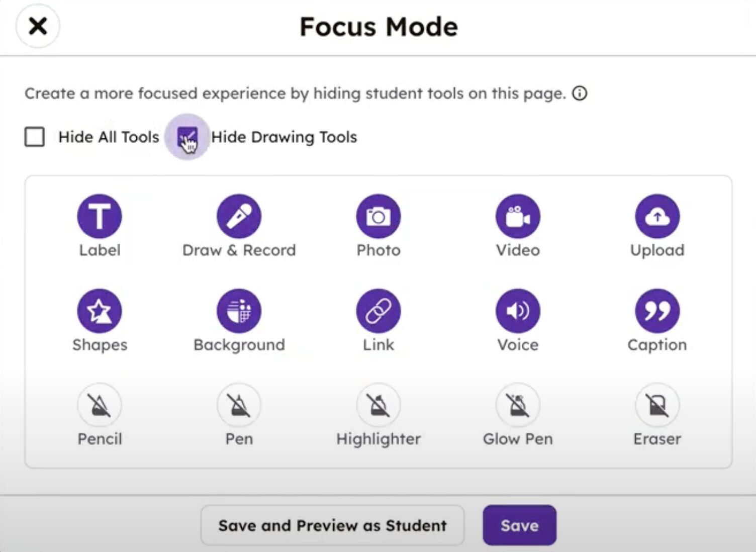Image resolution: width=756 pixels, height=552 pixels.
Task: Select the Photo camera icon
Action: 379,216
